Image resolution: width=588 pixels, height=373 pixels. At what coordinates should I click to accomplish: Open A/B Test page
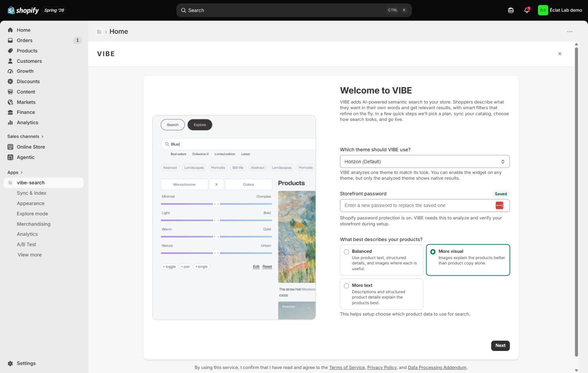click(26, 244)
